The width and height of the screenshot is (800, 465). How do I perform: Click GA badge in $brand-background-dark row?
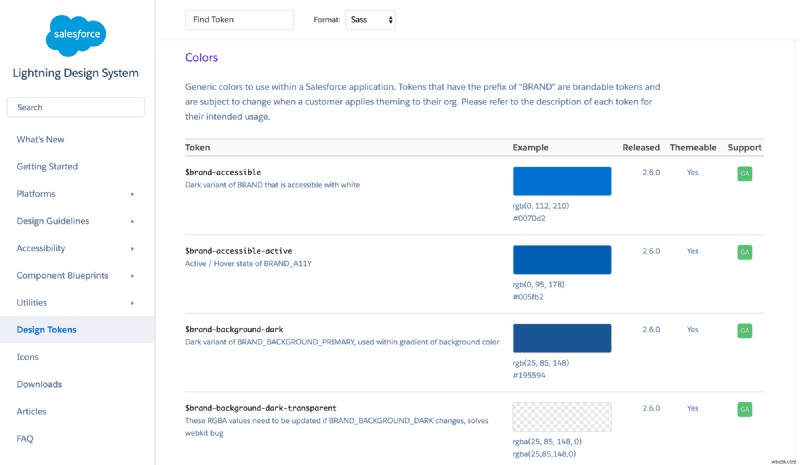[744, 330]
